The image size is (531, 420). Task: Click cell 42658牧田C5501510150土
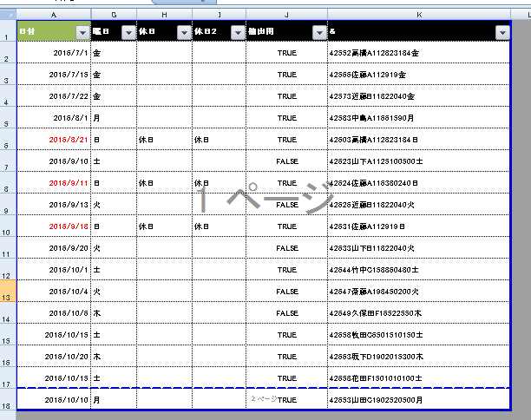[419, 334]
